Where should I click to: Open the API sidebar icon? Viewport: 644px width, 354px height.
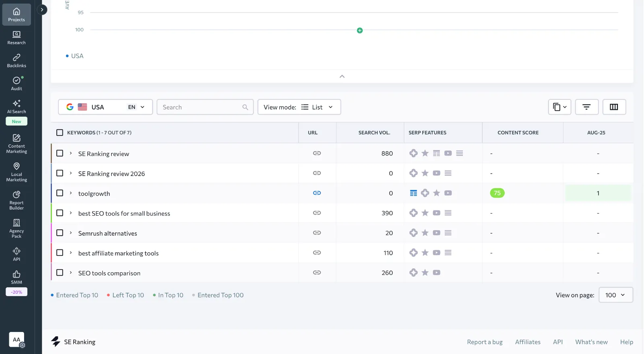coord(17,254)
